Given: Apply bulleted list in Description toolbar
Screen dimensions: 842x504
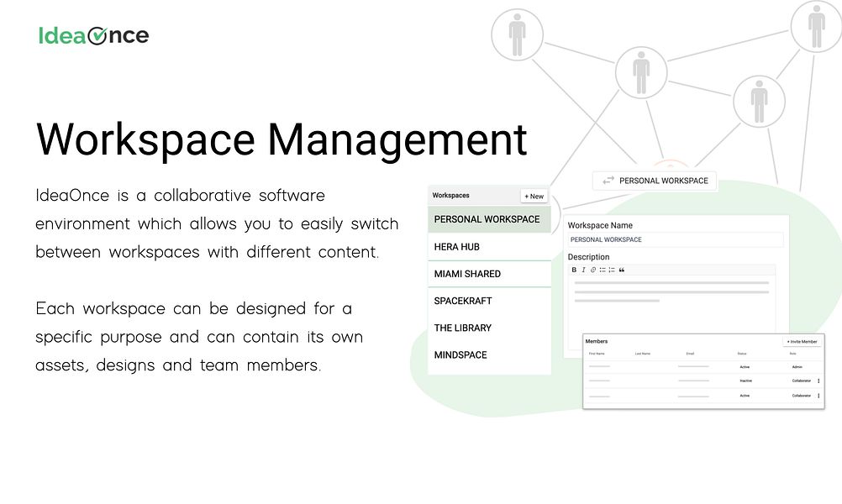Looking at the screenshot, I should pyautogui.click(x=603, y=270).
